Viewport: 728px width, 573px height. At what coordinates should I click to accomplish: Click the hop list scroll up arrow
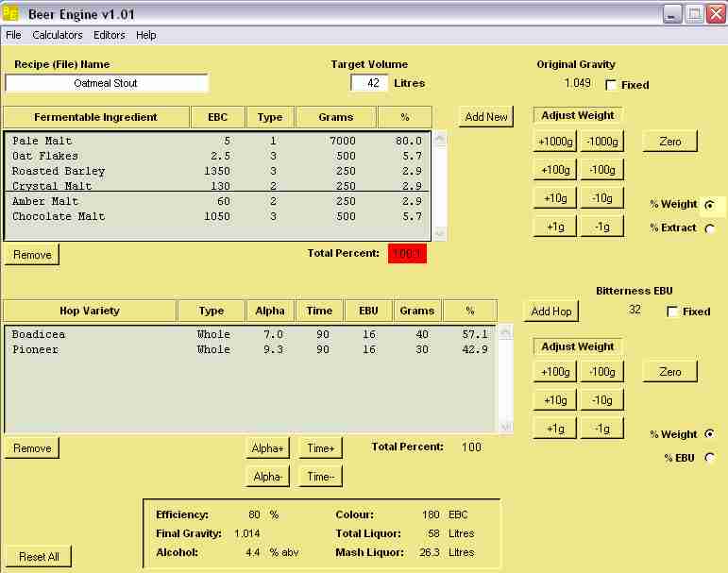point(506,331)
